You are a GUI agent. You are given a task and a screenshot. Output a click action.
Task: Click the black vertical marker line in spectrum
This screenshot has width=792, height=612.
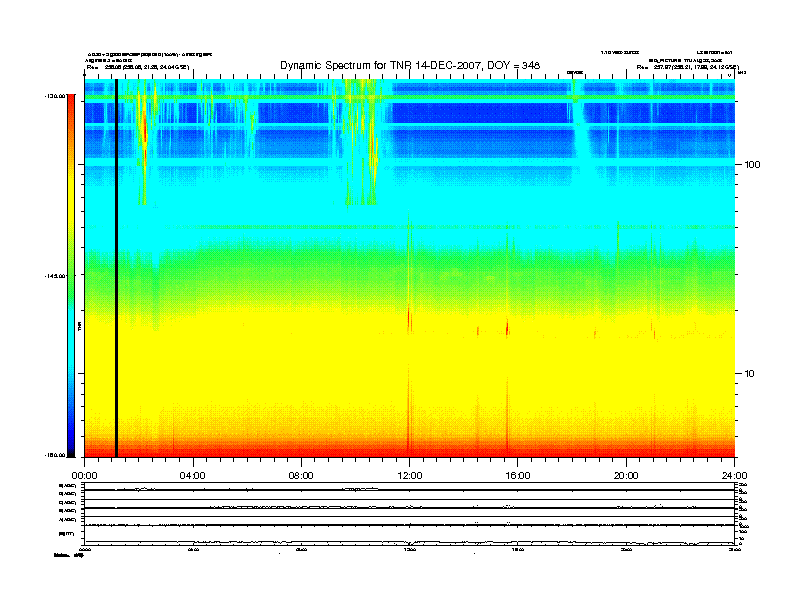[116, 268]
